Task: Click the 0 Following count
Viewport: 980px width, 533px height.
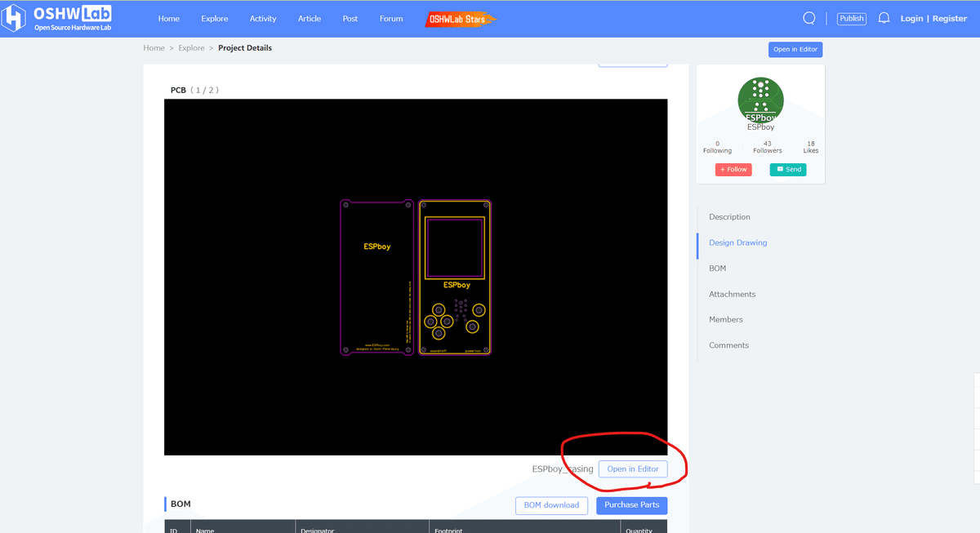Action: coord(717,147)
